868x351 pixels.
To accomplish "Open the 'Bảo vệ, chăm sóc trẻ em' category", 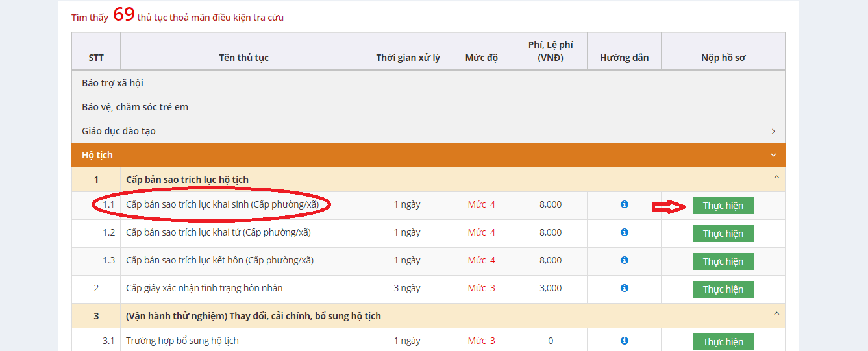I will point(135,107).
